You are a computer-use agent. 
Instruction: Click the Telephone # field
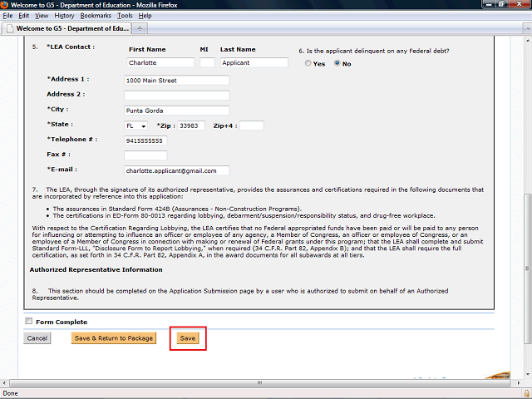coord(145,140)
